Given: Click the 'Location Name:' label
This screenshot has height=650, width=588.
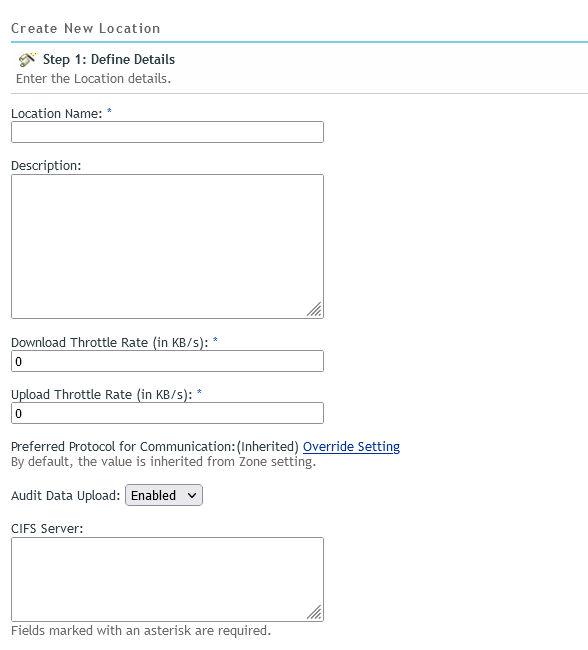Looking at the screenshot, I should [57, 114].
